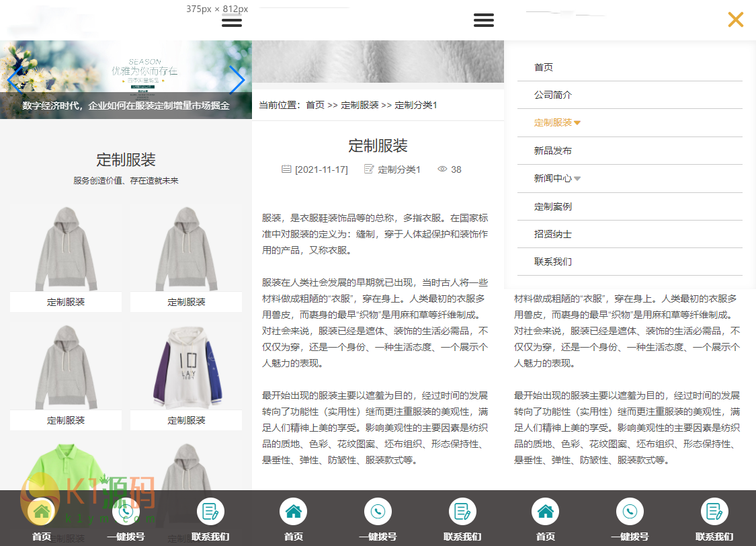Screen dimensions: 756x546
Task: Tap home icon in left panel bottom bar
Action: click(42, 511)
